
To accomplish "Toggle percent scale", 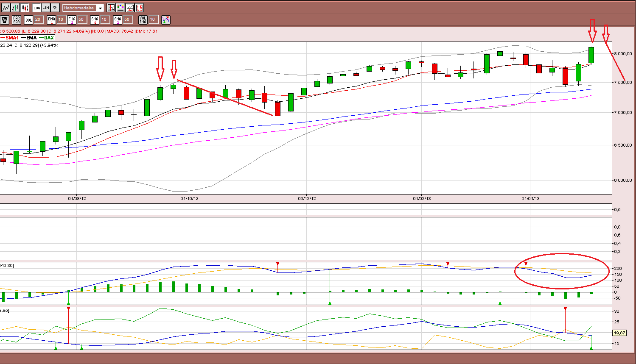I will [55, 8].
